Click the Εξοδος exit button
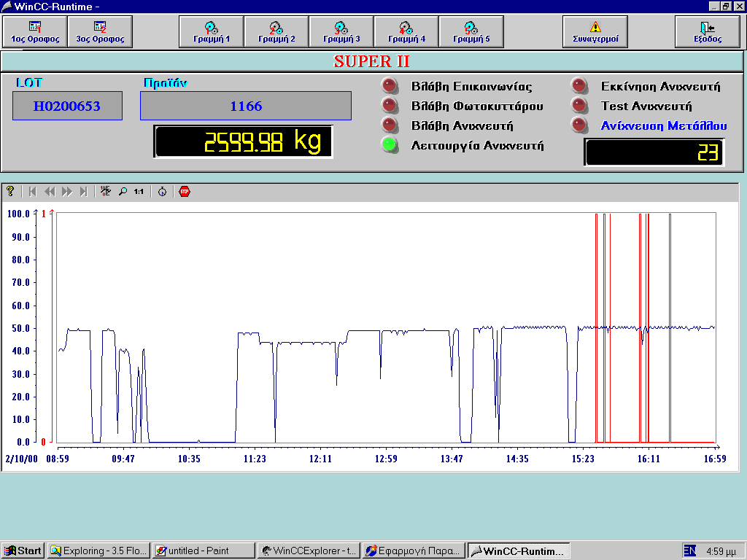The image size is (747, 560). tap(707, 32)
